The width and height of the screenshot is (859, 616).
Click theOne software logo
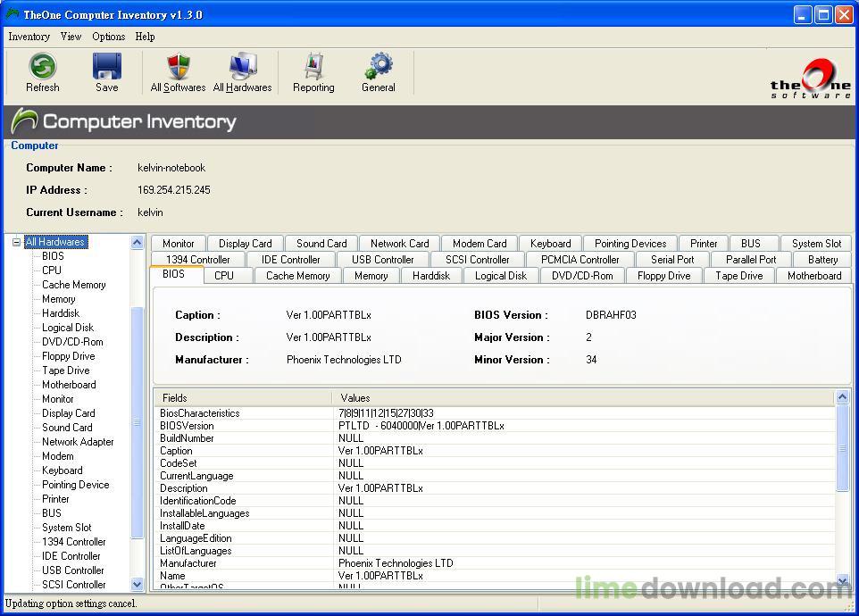810,79
